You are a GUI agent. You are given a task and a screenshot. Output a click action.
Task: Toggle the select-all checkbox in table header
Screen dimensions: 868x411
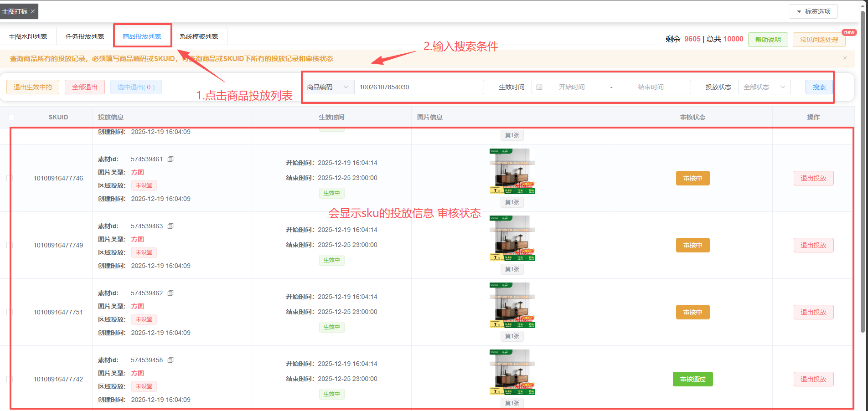click(x=12, y=117)
